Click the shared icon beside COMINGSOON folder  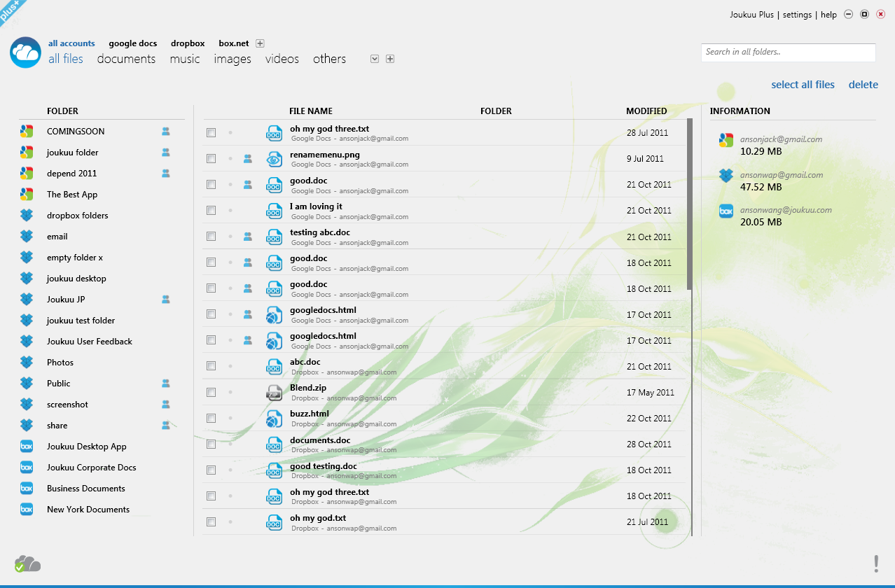pos(166,131)
